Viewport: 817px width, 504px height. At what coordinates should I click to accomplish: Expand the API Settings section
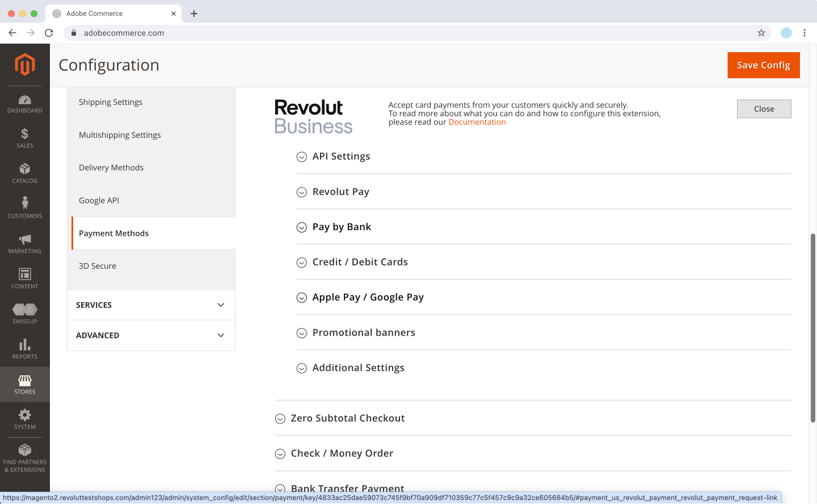tap(341, 156)
